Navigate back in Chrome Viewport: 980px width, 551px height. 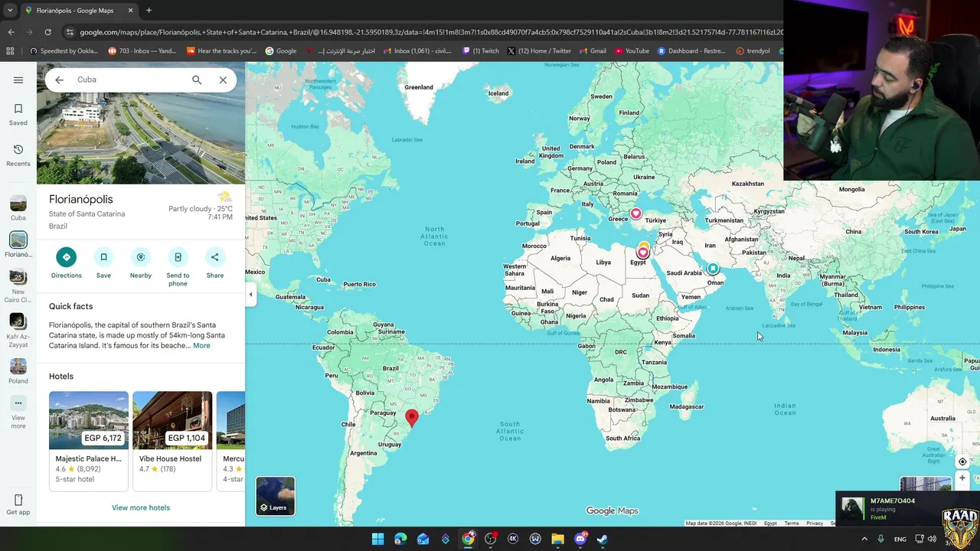pos(11,32)
